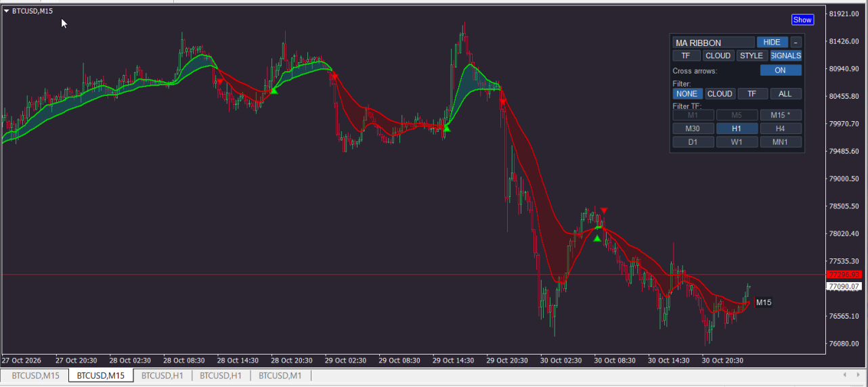The height and width of the screenshot is (387, 868).
Task: Switch to the BTCUSD,M1 chart tab
Action: pos(280,375)
